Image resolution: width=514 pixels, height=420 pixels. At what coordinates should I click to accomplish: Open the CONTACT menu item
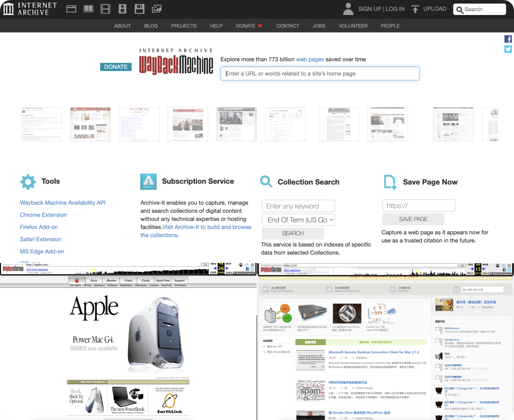(x=288, y=26)
